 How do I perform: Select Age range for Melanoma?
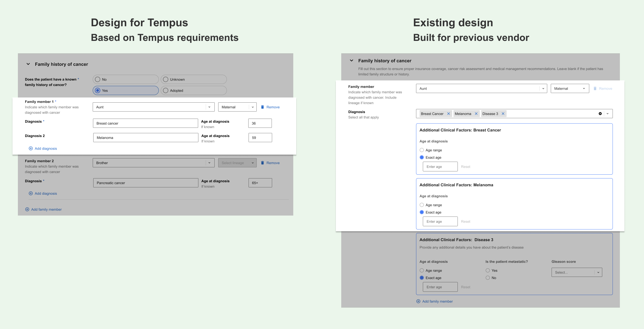[x=422, y=205]
